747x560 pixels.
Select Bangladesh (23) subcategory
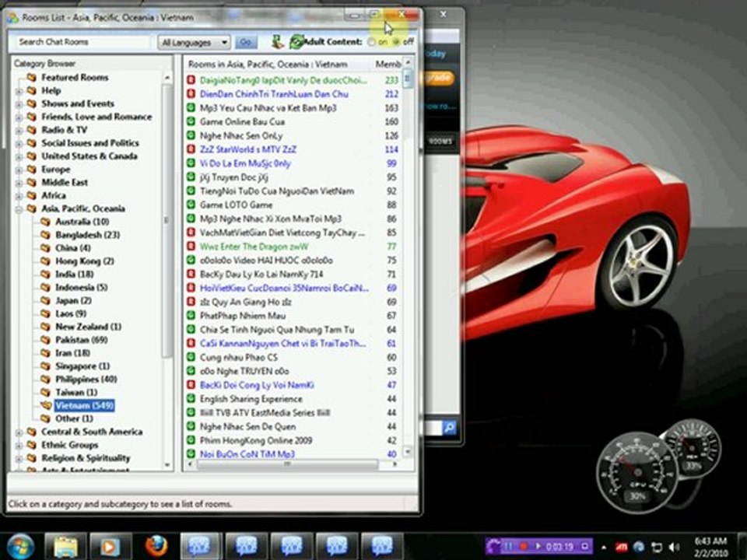[x=87, y=235]
